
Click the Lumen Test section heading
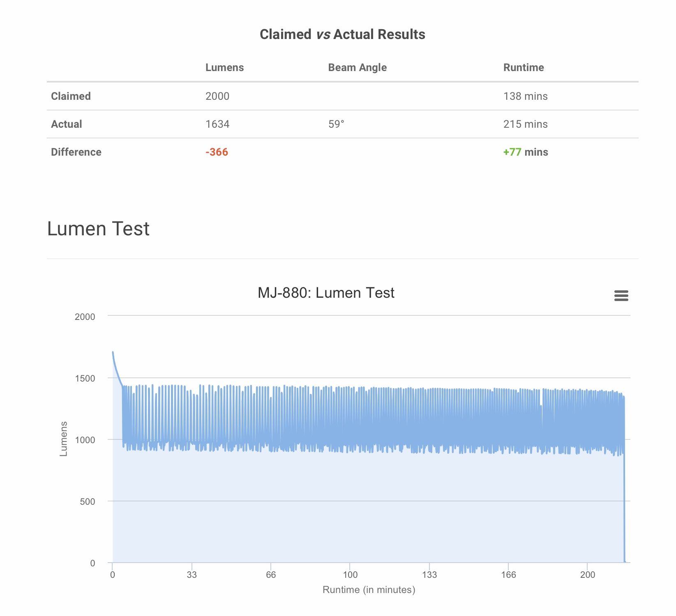[98, 229]
